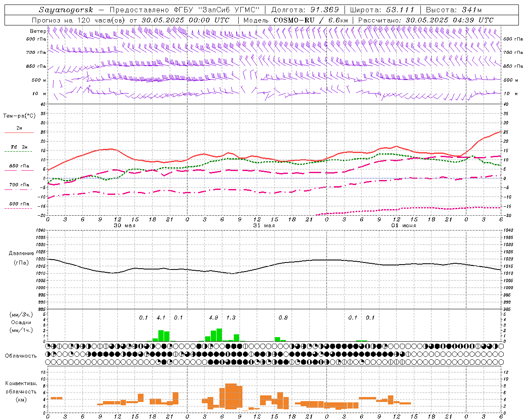Select the 'COSMO-RU / 6.6км' model text
Screen dimensions: 525x420
pyautogui.click(x=311, y=20)
